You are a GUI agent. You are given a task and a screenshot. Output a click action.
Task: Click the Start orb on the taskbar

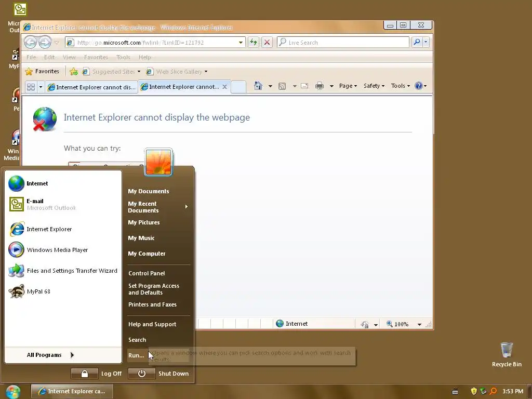coord(13,392)
